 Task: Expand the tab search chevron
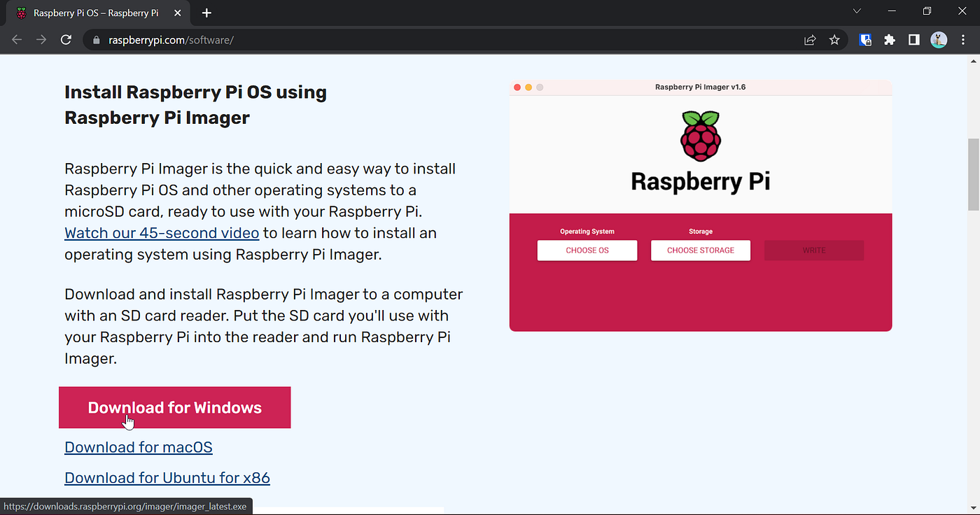pos(857,11)
